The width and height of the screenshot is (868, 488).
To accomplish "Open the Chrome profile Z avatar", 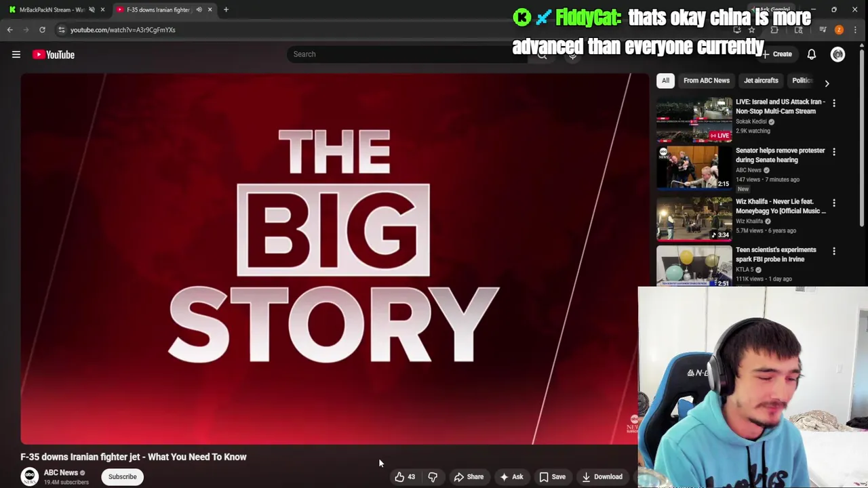I will pos(839,30).
